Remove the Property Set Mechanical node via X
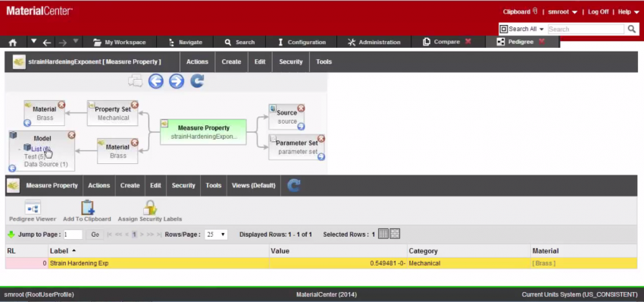Image resolution: width=644 pixels, height=302 pixels. point(135,105)
